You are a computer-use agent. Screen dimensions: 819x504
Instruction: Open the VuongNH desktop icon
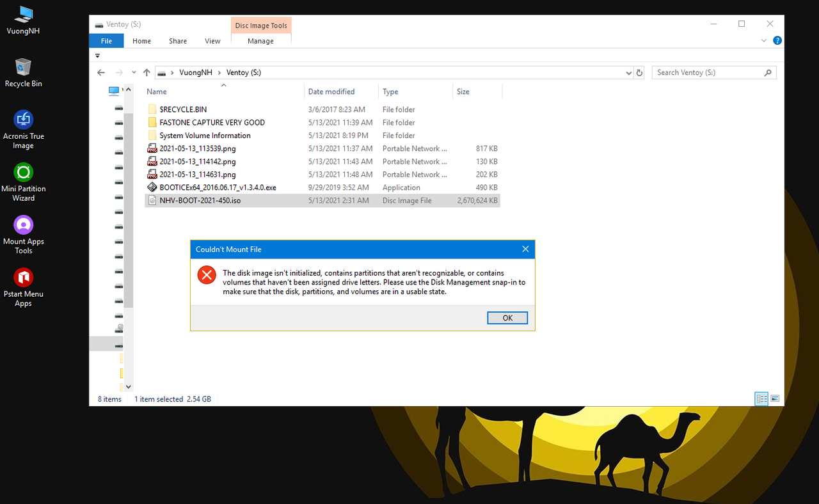[x=23, y=20]
